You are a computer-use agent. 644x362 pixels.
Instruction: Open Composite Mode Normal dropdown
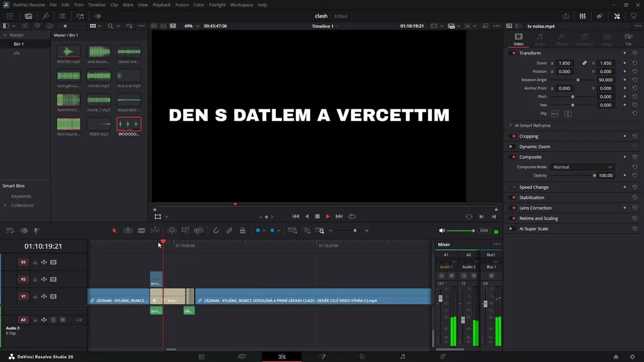point(582,167)
